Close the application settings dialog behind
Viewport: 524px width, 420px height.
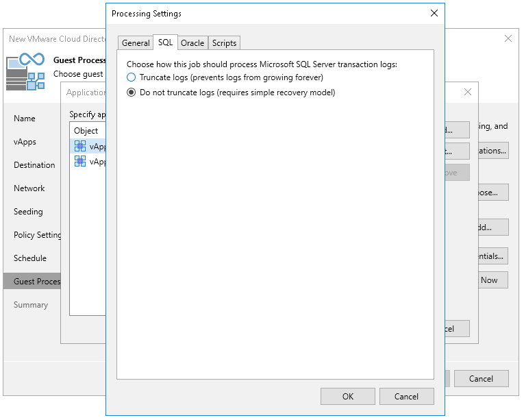click(468, 92)
